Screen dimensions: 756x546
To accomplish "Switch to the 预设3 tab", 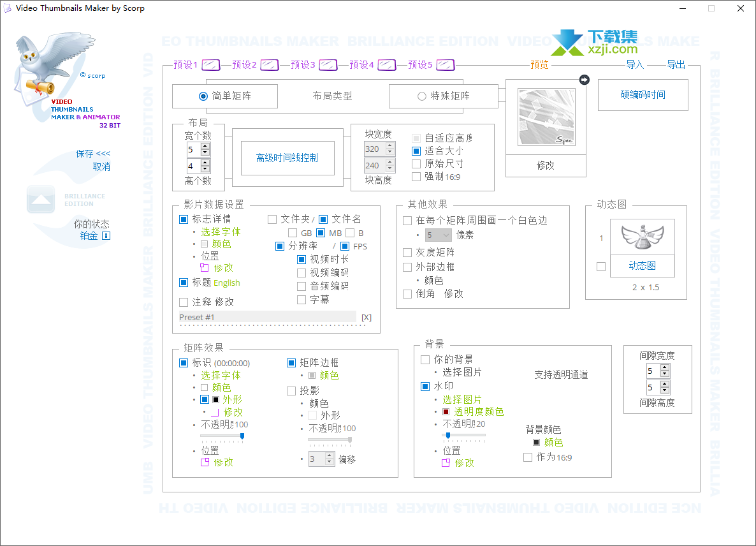I will 303,64.
